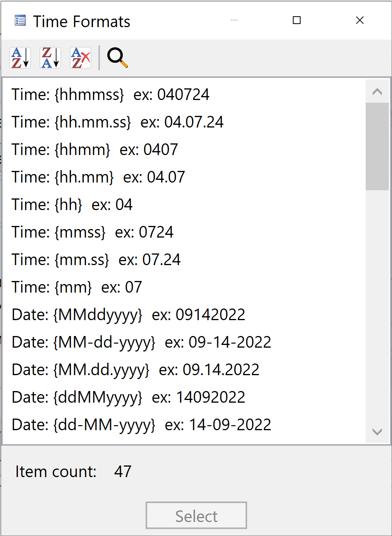Select Time: {hh.mm} ex: 04.07 entry
This screenshot has height=536, width=392.
(x=98, y=177)
